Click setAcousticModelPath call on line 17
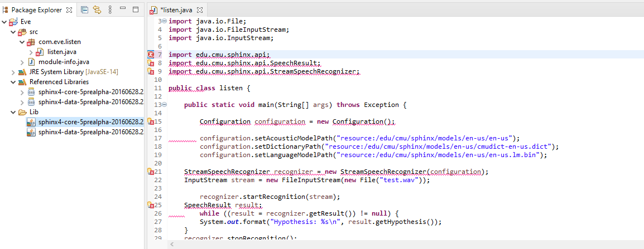 360,138
